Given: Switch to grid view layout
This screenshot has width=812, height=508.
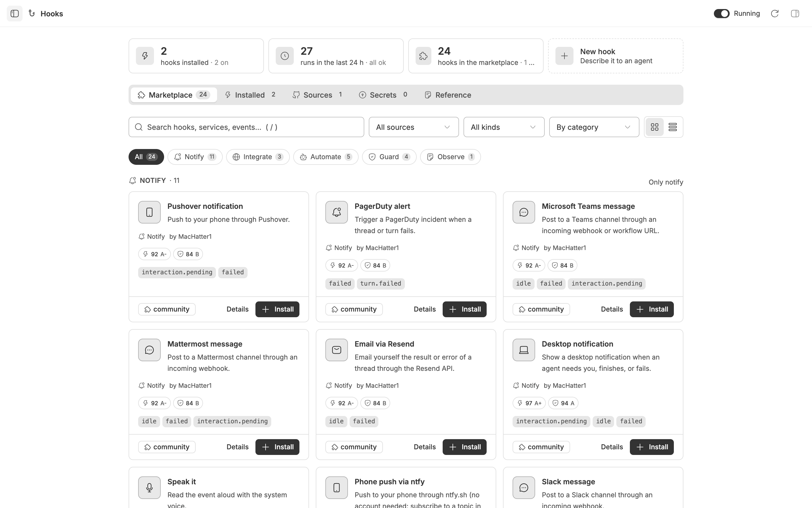Looking at the screenshot, I should click(x=655, y=127).
